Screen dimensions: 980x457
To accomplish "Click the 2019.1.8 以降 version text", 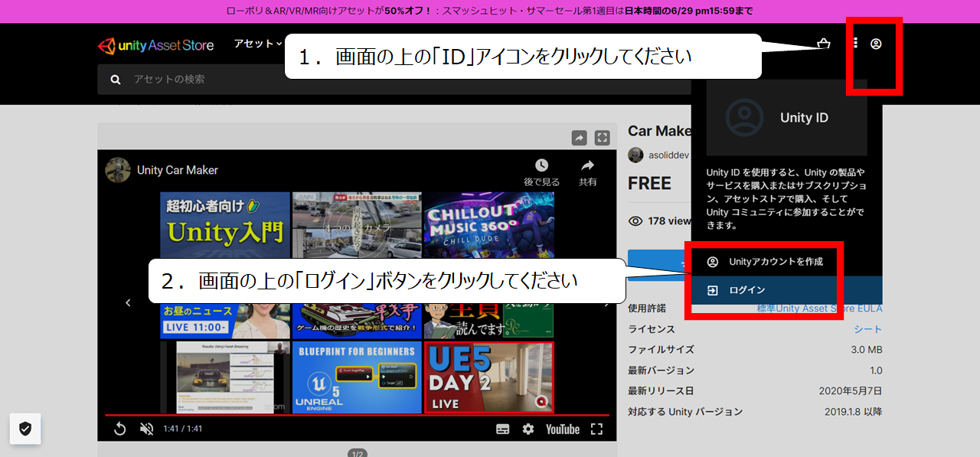I will coord(854,412).
